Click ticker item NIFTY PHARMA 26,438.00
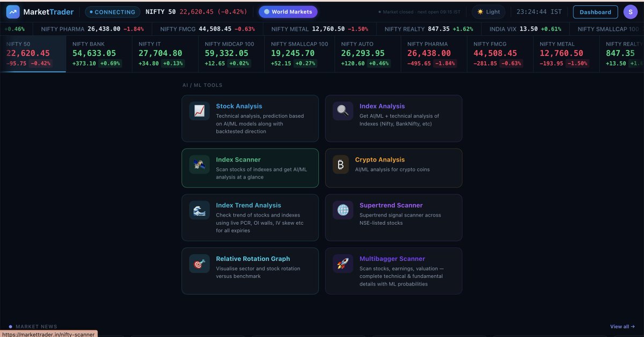Screen dimensions: 644x337 93,29
